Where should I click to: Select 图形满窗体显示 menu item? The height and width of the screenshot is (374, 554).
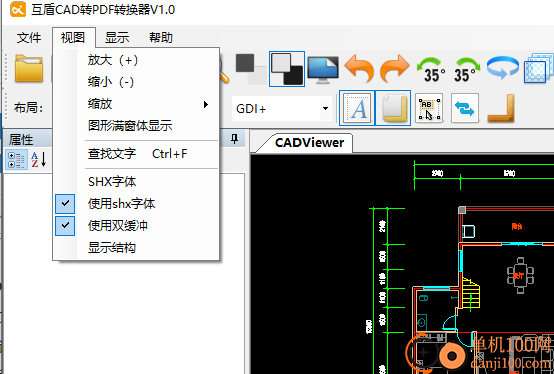136,126
